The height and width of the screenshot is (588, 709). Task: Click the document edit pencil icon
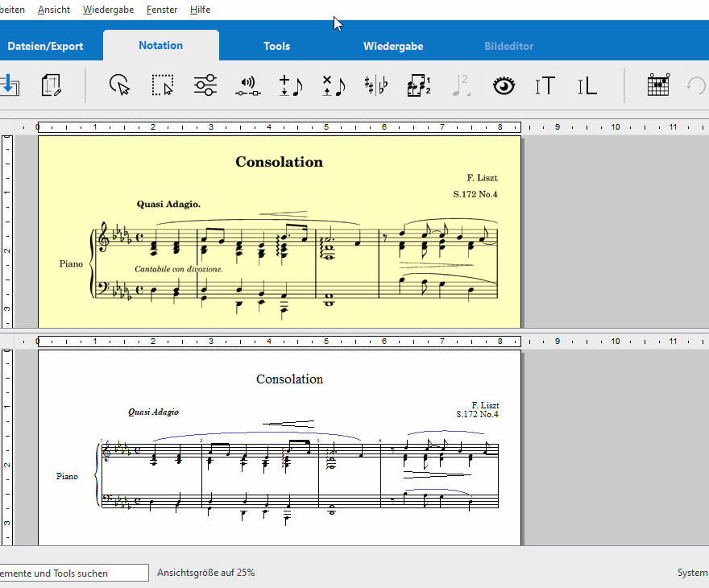pos(52,85)
